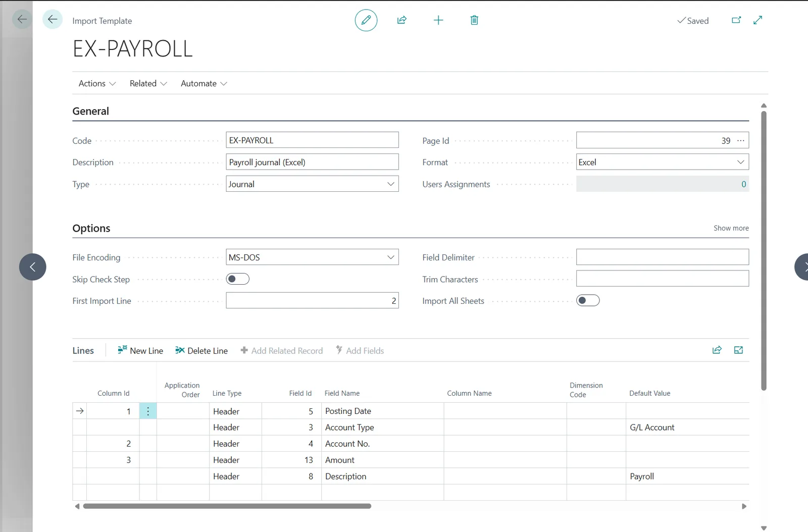Click the Application Order column header
808x532 pixels.
tap(182, 390)
